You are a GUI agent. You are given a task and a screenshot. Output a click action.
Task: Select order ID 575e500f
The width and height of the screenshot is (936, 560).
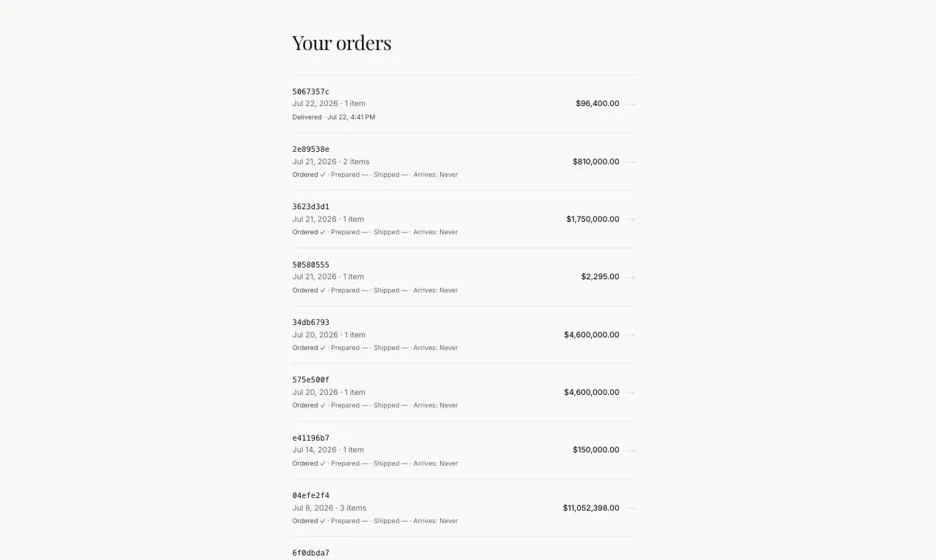point(310,379)
